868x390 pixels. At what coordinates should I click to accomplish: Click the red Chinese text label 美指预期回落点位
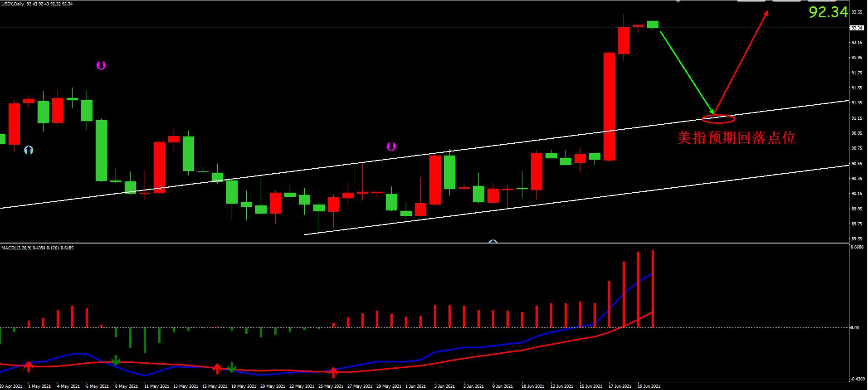[x=736, y=138]
